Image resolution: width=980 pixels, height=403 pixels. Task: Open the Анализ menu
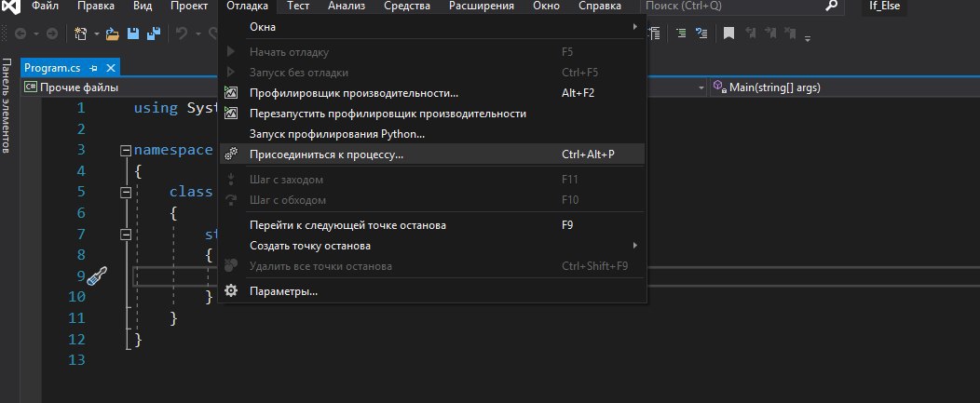click(347, 7)
